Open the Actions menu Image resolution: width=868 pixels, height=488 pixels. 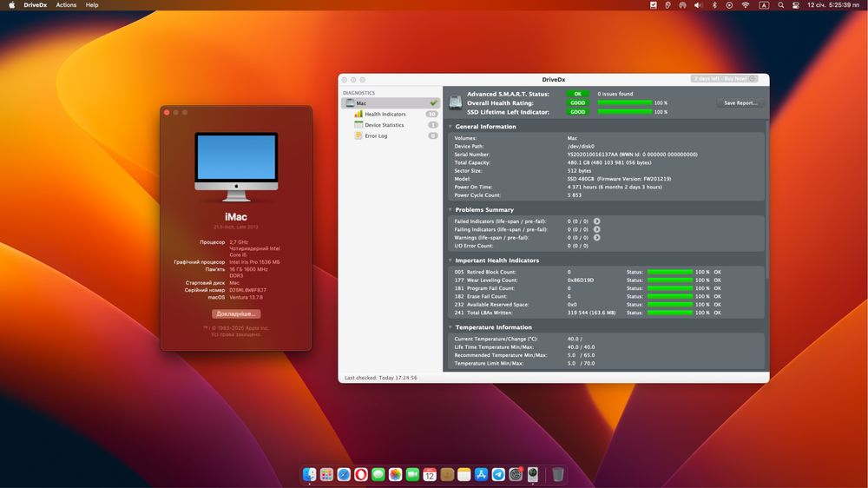[x=66, y=5]
